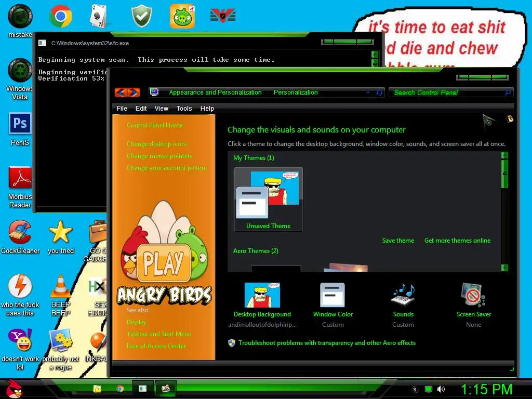Click theme list scrollbar down arrow

505,268
